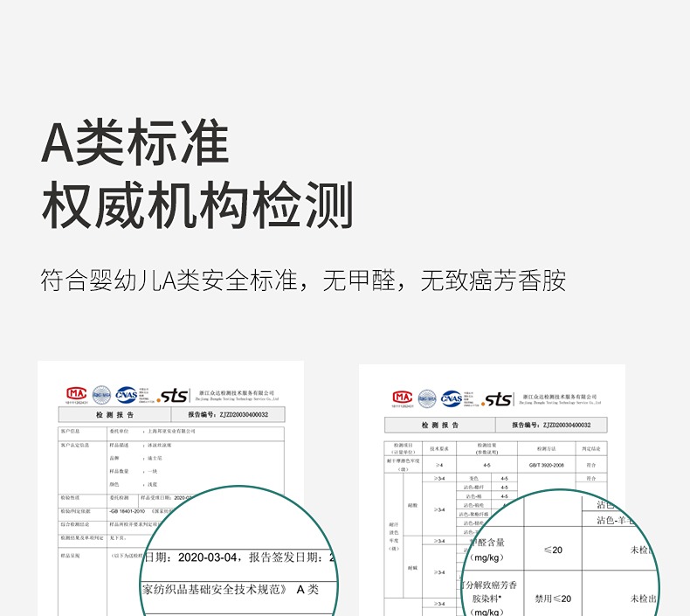690x616 pixels.
Task: Click the round blue seal on left report
Action: click(102, 394)
